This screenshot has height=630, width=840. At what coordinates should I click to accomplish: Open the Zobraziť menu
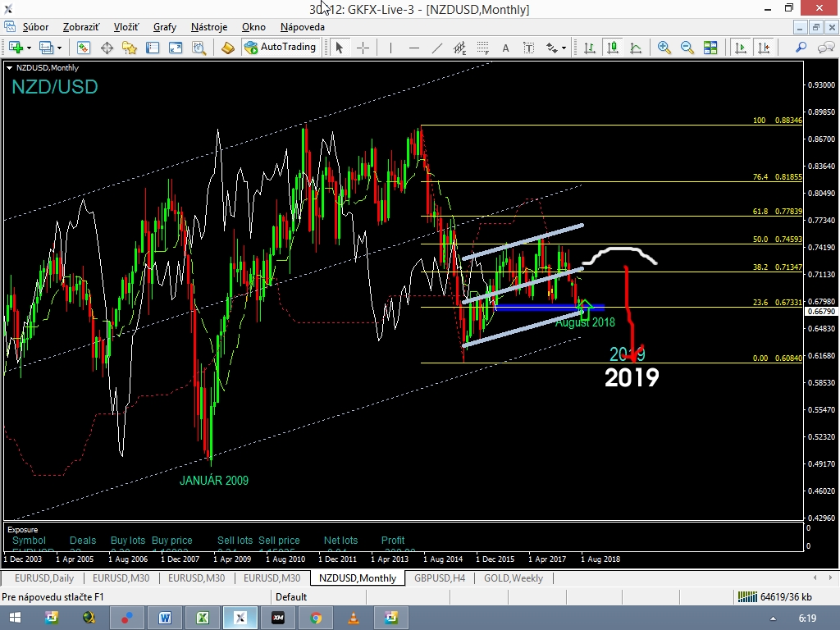(81, 27)
